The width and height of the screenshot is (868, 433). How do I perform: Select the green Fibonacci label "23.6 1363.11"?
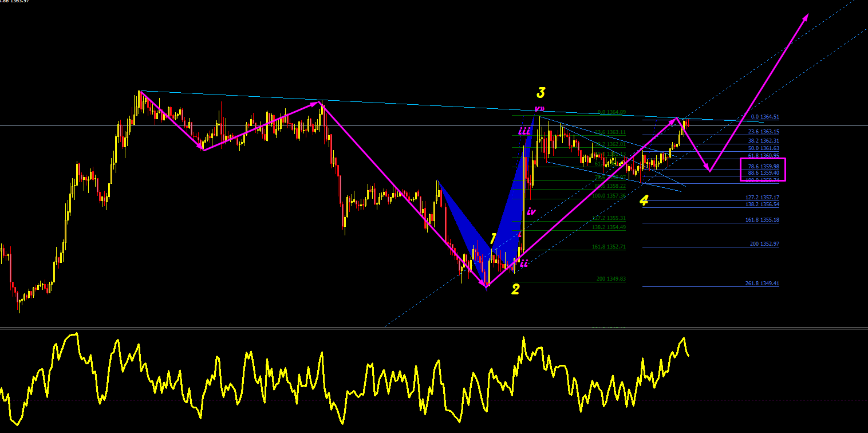pyautogui.click(x=610, y=132)
